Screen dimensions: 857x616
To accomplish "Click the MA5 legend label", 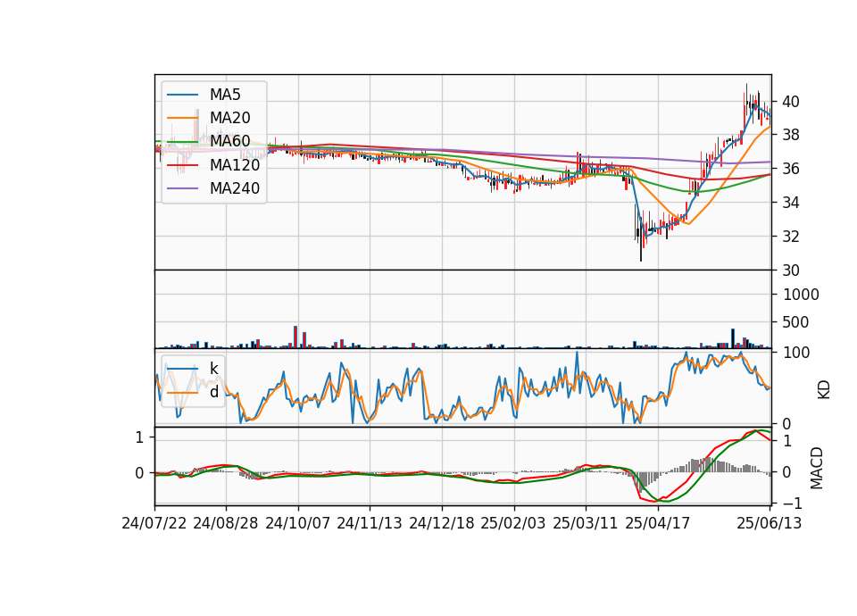I will (x=225, y=95).
